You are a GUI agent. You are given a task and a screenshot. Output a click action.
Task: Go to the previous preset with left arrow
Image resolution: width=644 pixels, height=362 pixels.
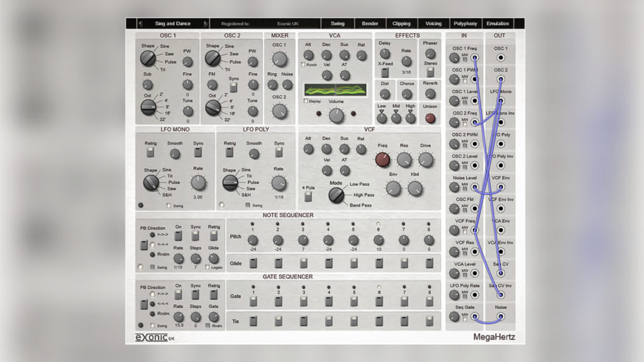(140, 24)
